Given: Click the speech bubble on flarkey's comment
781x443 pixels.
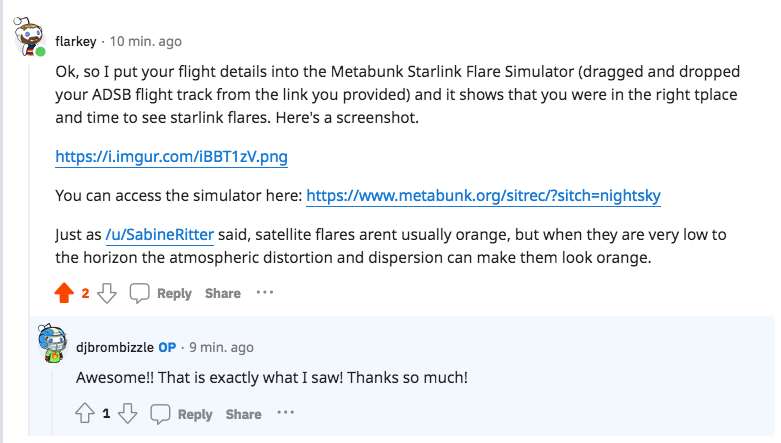Looking at the screenshot, I should pyautogui.click(x=140, y=293).
